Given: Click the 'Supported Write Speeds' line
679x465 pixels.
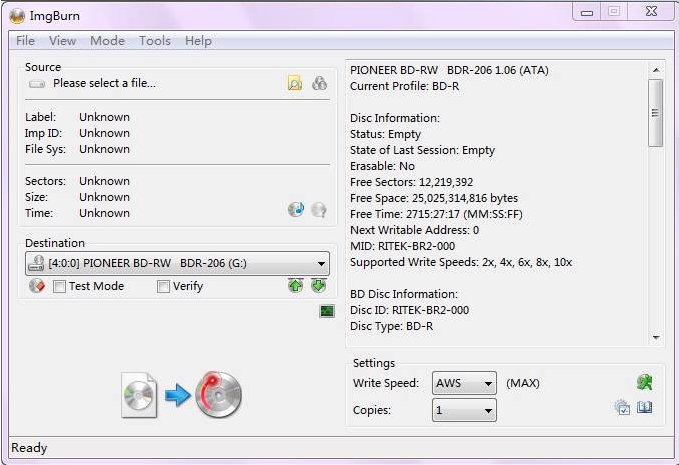Looking at the screenshot, I should coord(461,262).
